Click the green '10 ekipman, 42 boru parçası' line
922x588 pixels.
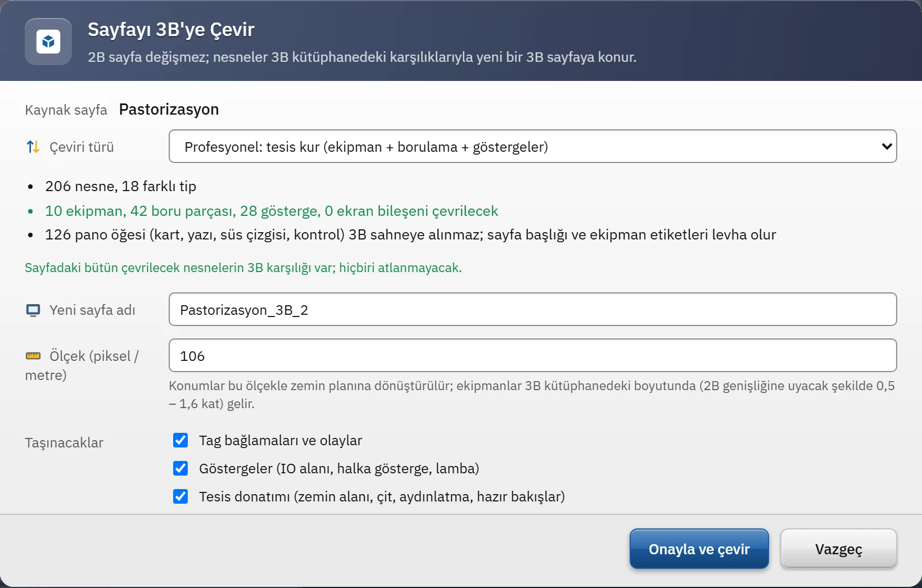(272, 211)
